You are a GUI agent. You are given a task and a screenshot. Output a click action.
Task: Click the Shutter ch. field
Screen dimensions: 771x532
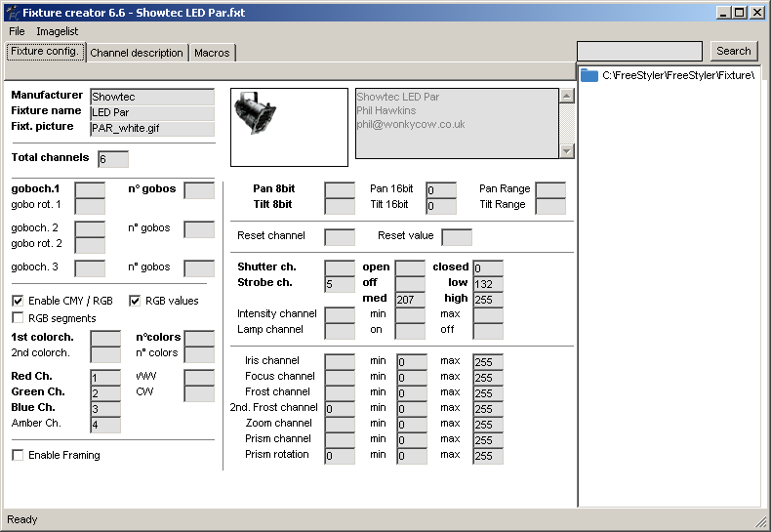(340, 268)
